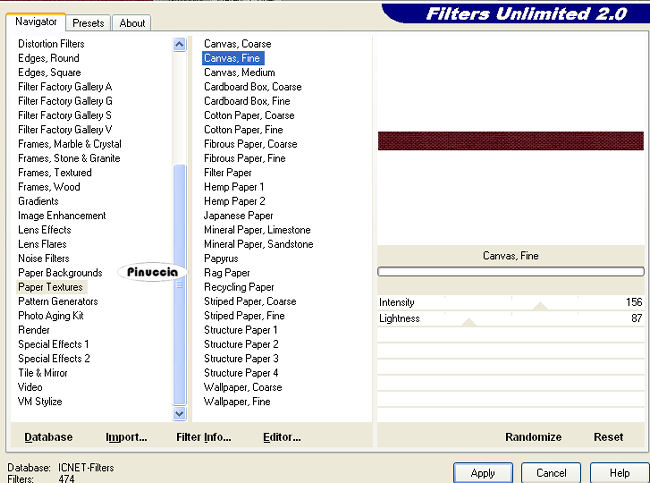
Task: Choose the Cotton Paper, Fine filter
Action: [x=243, y=130]
